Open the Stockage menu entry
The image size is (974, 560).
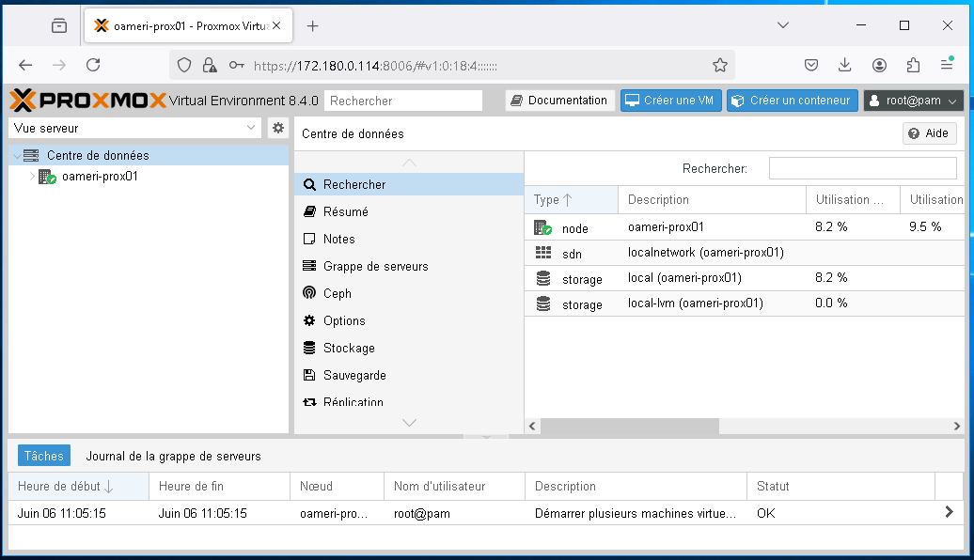tap(409, 349)
